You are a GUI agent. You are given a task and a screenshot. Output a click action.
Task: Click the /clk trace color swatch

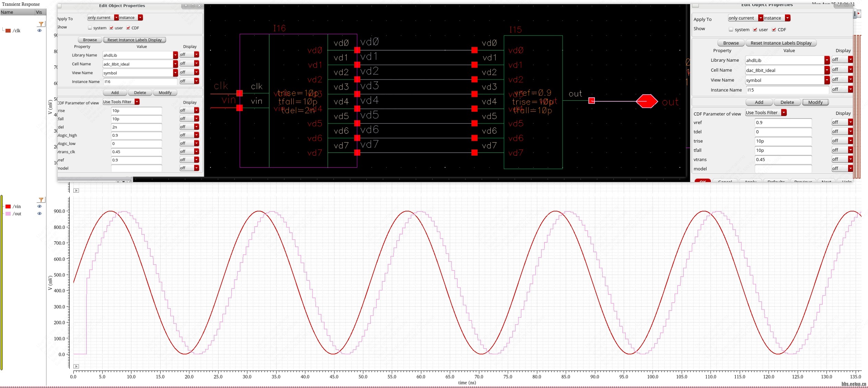pyautogui.click(x=8, y=31)
